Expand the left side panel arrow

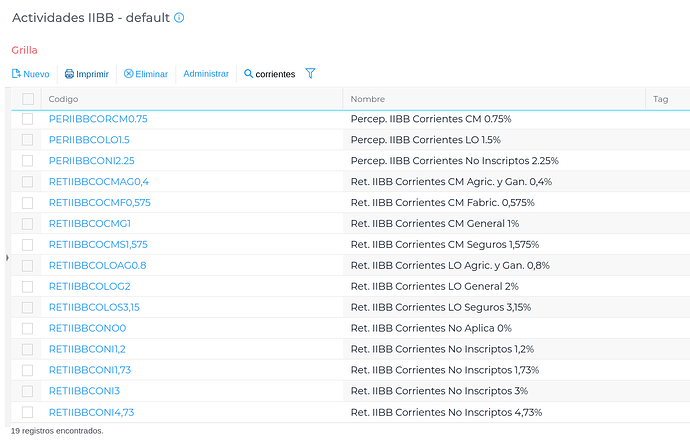click(x=7, y=257)
